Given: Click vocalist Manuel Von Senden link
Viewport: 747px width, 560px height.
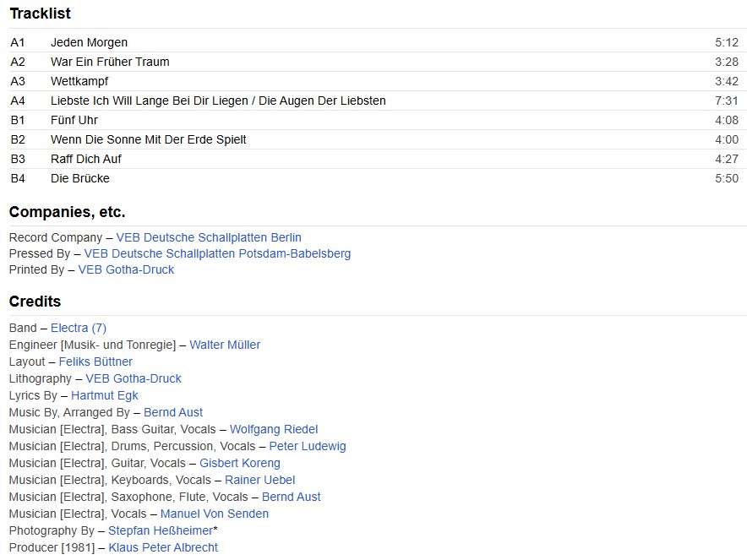Looking at the screenshot, I should 215,514.
